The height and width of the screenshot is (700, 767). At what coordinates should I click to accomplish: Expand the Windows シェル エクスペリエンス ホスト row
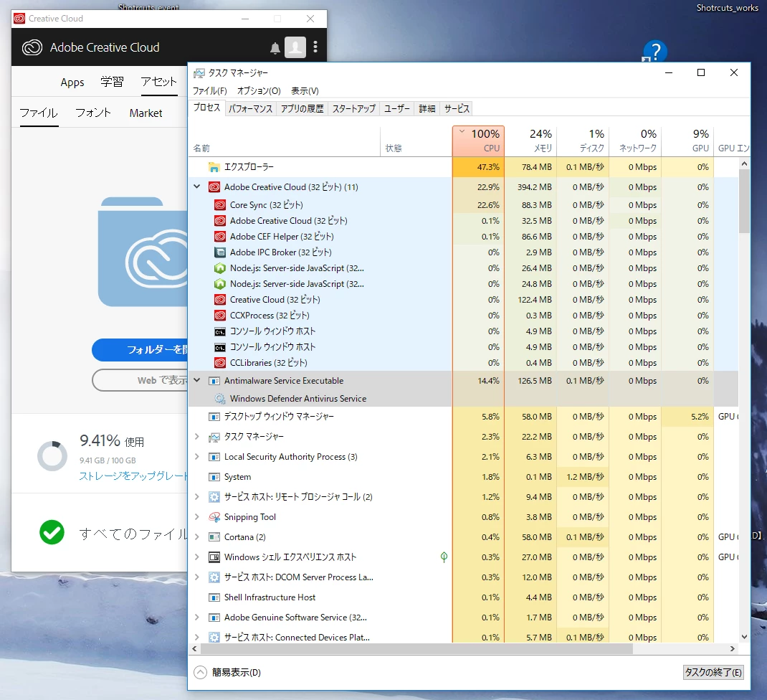coord(197,557)
